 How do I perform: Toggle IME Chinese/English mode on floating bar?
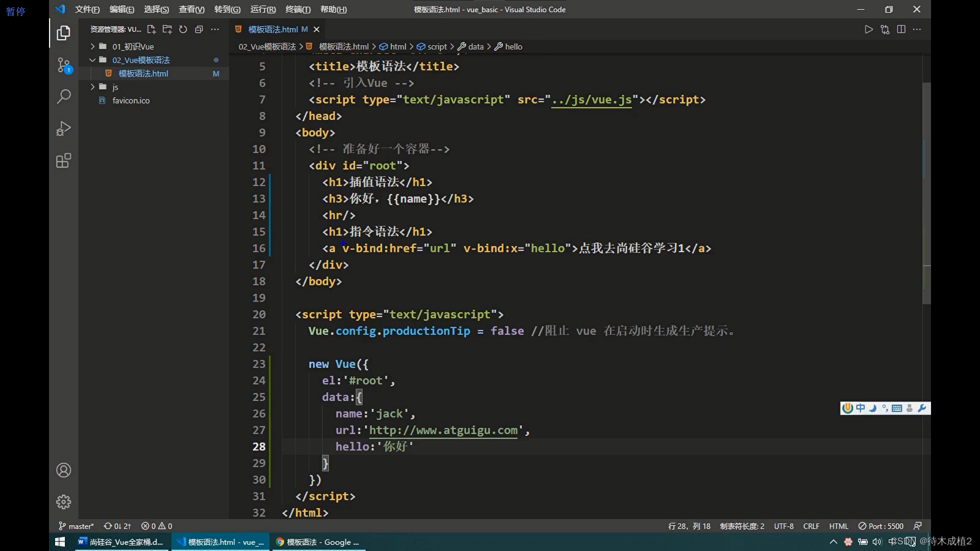click(x=861, y=408)
